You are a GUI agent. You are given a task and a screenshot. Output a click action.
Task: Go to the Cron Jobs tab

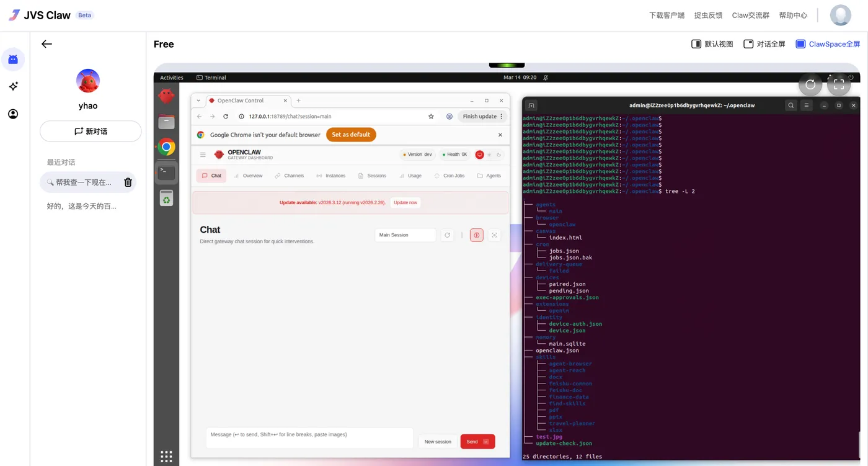(449, 176)
